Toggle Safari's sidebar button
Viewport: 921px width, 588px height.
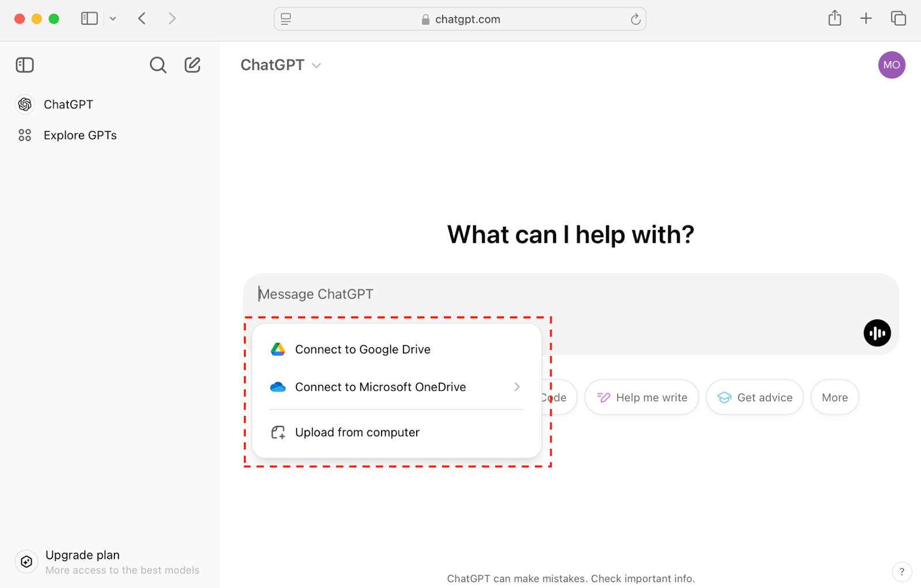tap(89, 19)
